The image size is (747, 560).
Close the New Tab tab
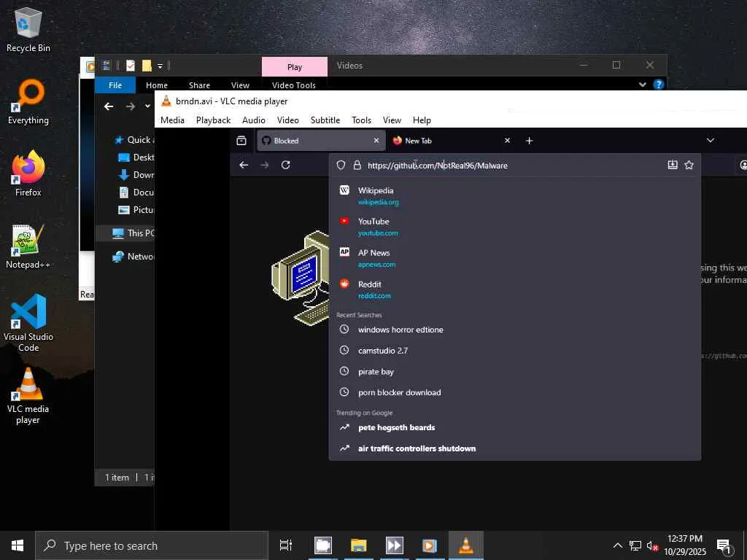508,141
